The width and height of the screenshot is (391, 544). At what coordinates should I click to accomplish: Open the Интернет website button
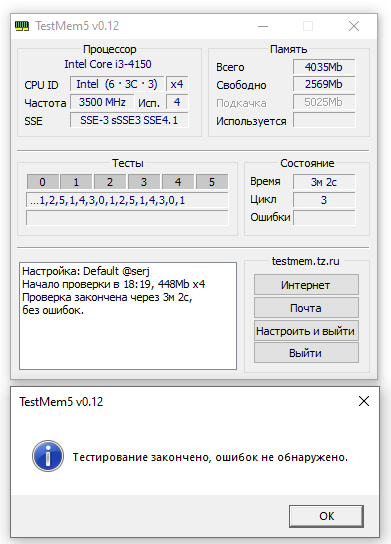pyautogui.click(x=306, y=285)
